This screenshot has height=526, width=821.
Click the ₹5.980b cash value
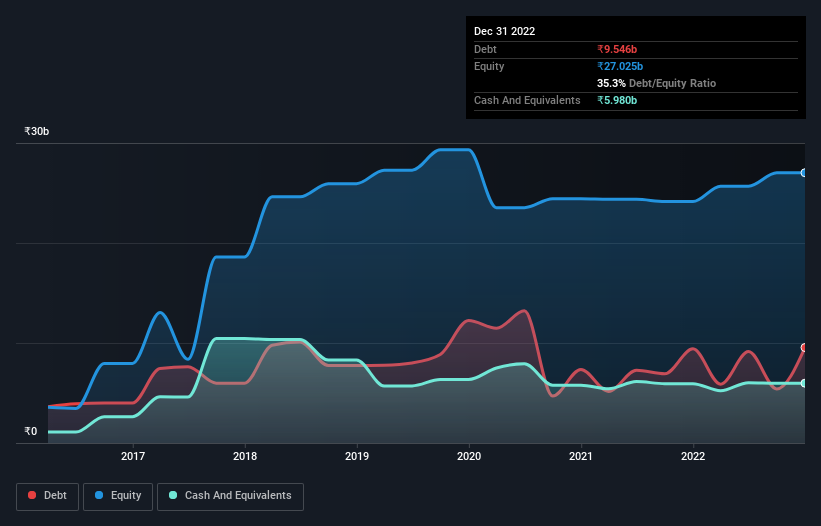(617, 100)
